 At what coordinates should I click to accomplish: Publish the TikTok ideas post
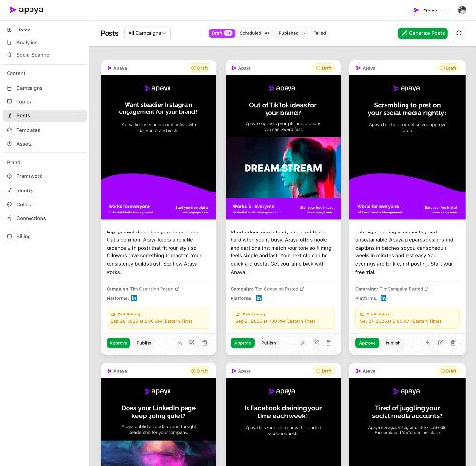click(x=268, y=343)
